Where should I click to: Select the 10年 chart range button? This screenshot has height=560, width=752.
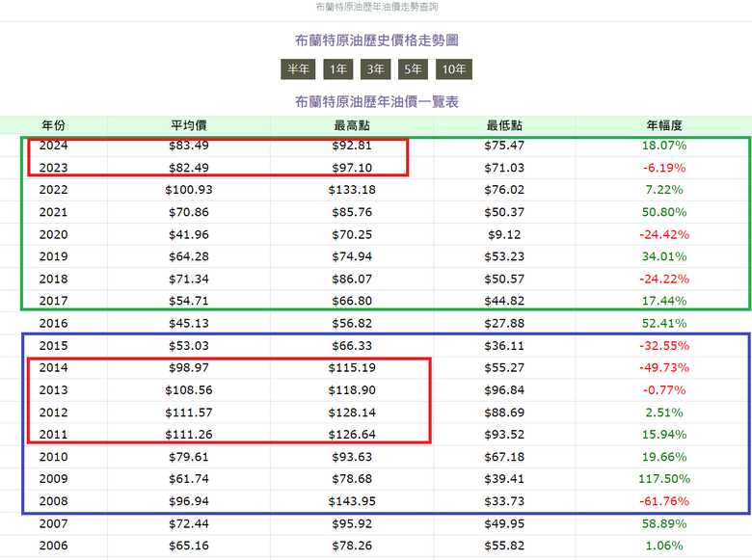coord(454,69)
